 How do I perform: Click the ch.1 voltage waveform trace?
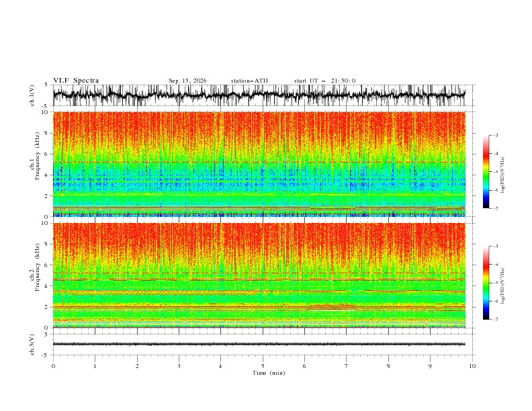point(259,95)
